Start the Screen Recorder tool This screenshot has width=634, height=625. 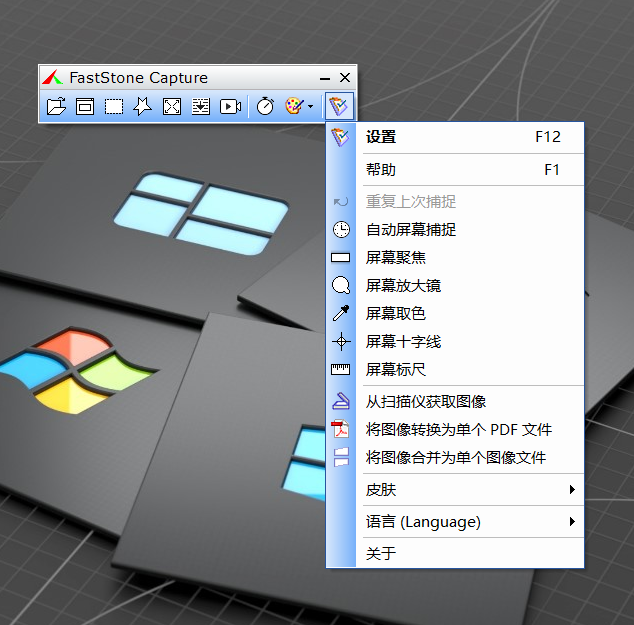coord(230,107)
